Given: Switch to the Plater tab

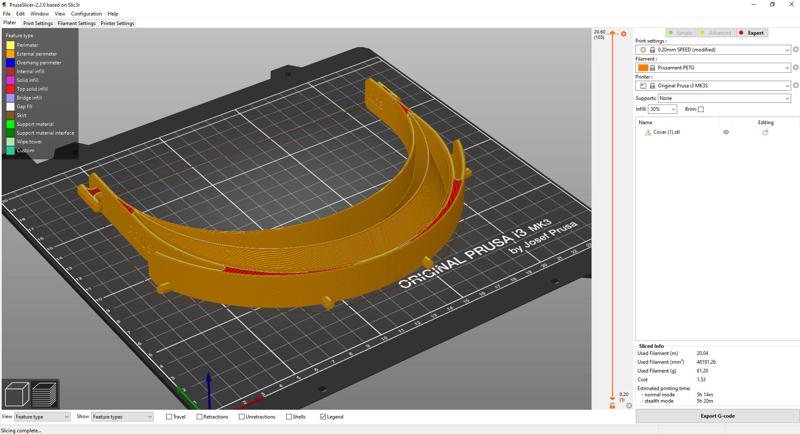Looking at the screenshot, I should pos(10,23).
